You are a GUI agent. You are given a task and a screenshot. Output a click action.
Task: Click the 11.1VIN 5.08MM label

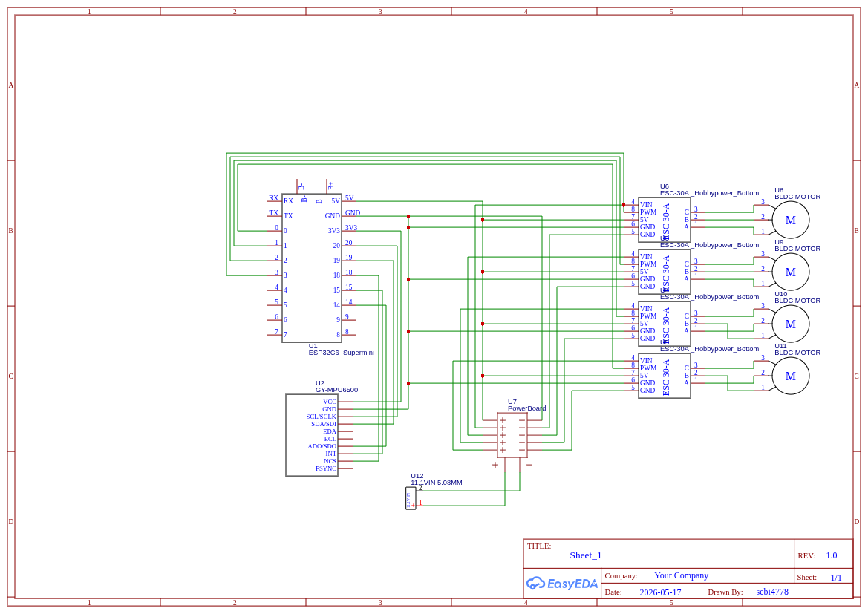point(436,483)
